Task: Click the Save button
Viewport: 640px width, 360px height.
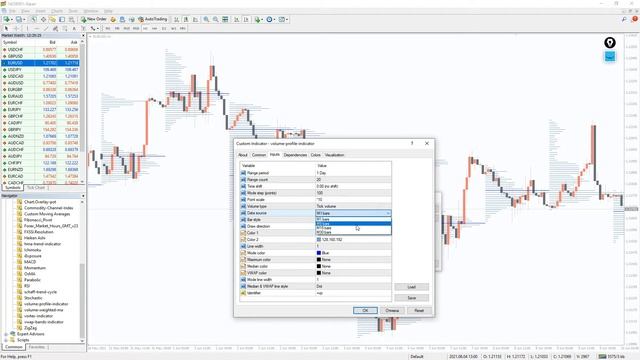Action: (x=411, y=298)
